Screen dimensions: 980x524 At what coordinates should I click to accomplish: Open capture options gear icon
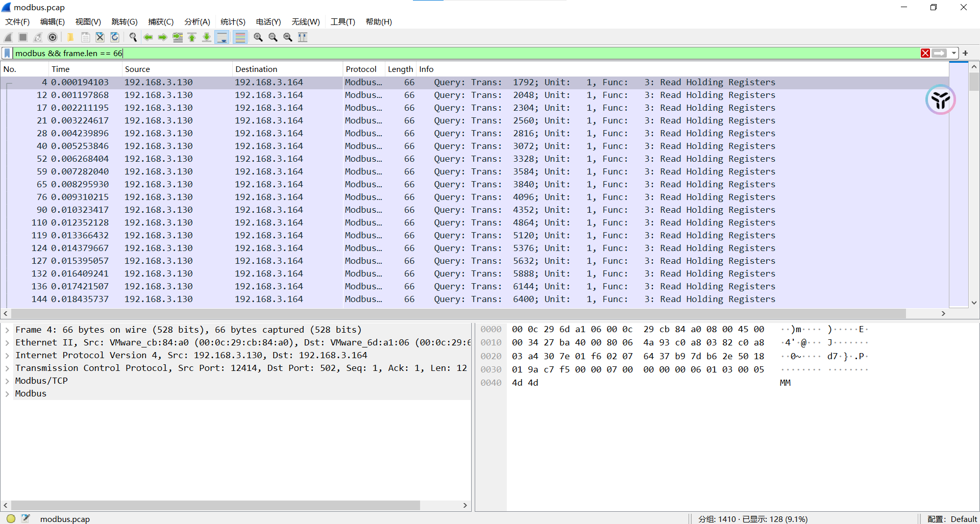click(x=53, y=37)
